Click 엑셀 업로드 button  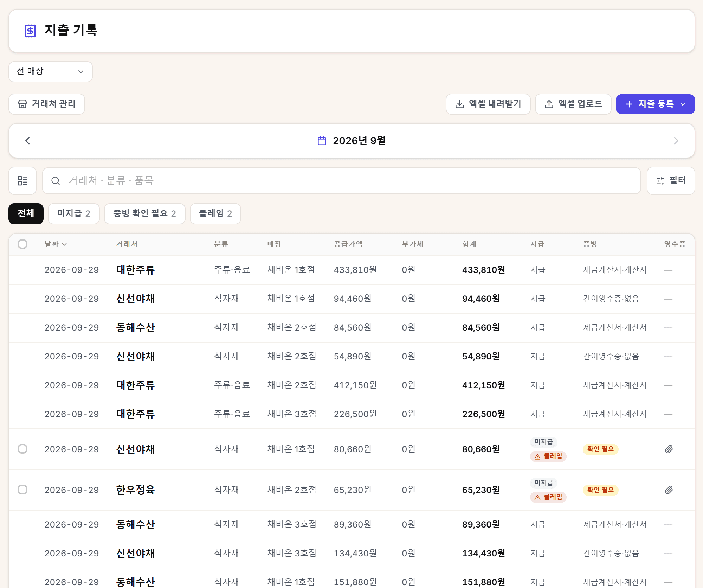pos(573,104)
